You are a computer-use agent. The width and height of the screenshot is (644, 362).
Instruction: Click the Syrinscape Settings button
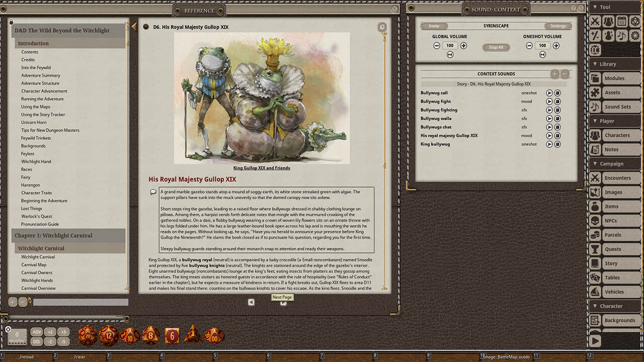tap(558, 26)
